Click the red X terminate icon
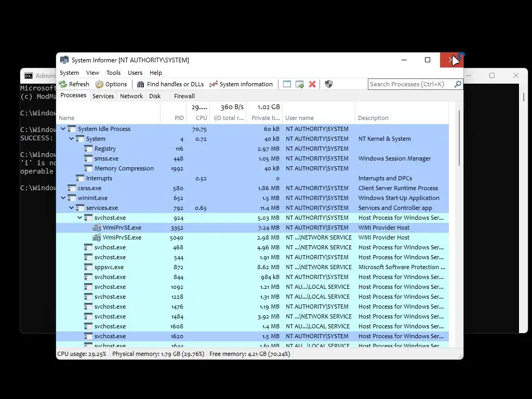532x399 pixels. (x=312, y=84)
